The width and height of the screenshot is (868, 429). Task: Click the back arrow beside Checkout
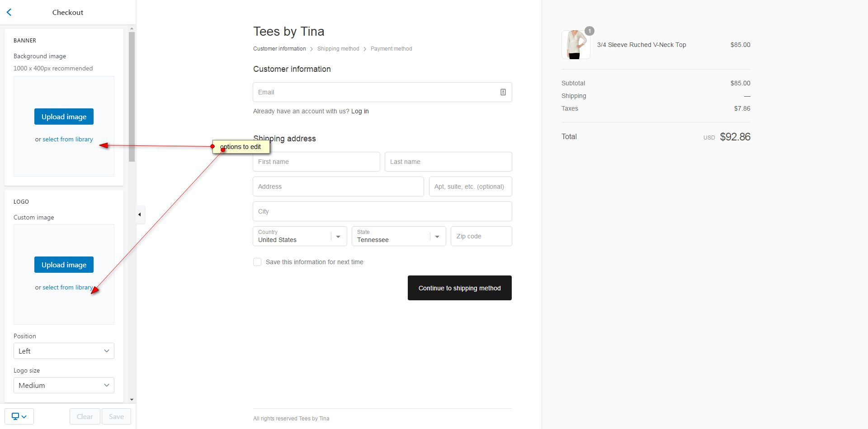click(x=9, y=12)
